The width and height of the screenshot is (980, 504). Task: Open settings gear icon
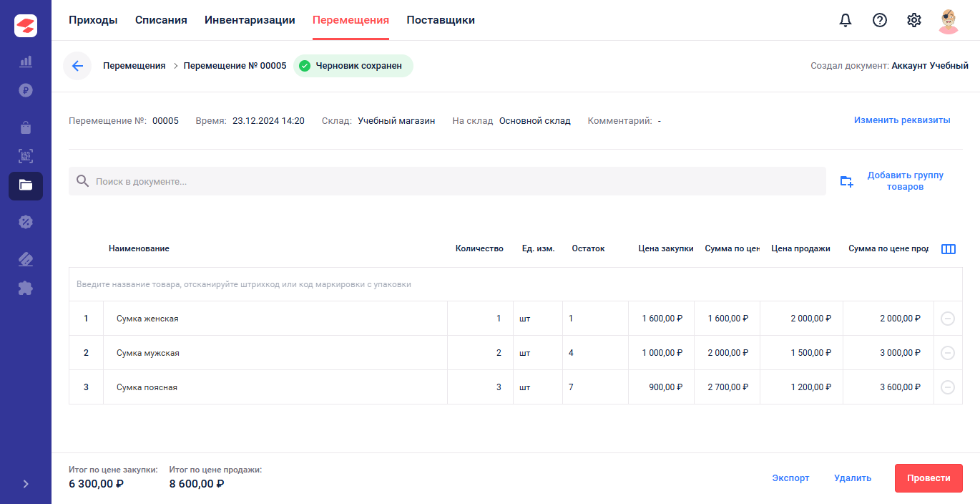click(x=914, y=20)
